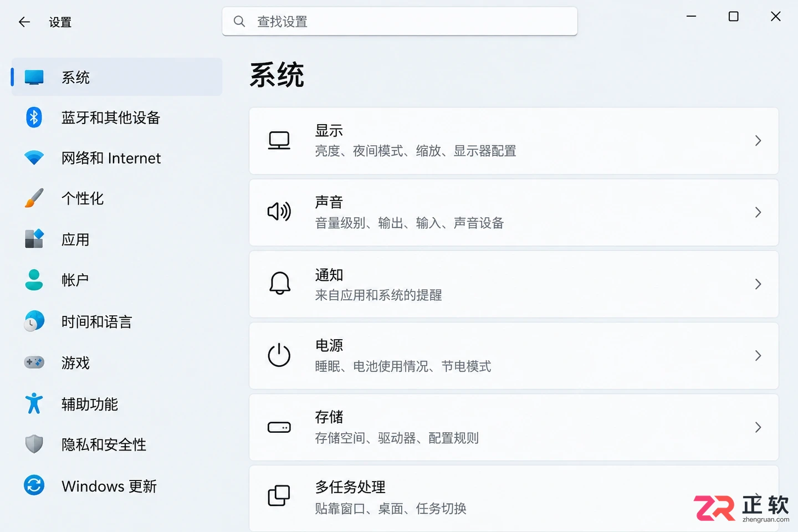Image resolution: width=798 pixels, height=532 pixels.
Task: Select 蓝牙和其他设备 in the sidebar
Action: (x=111, y=117)
